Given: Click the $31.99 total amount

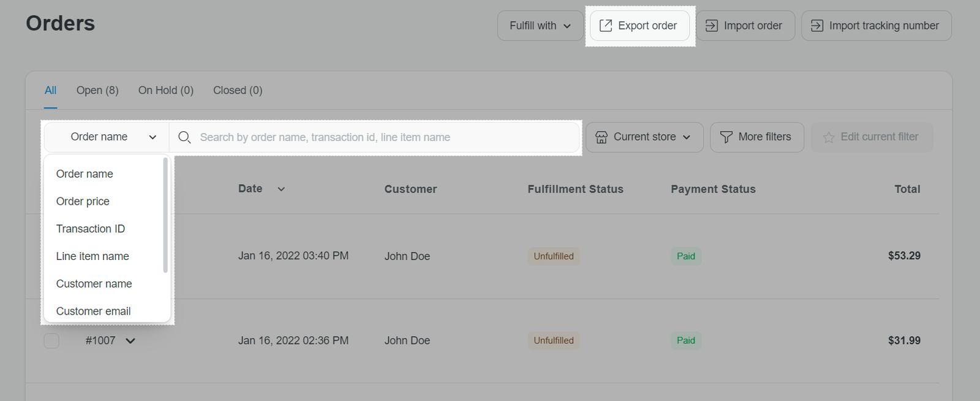Looking at the screenshot, I should [x=904, y=340].
